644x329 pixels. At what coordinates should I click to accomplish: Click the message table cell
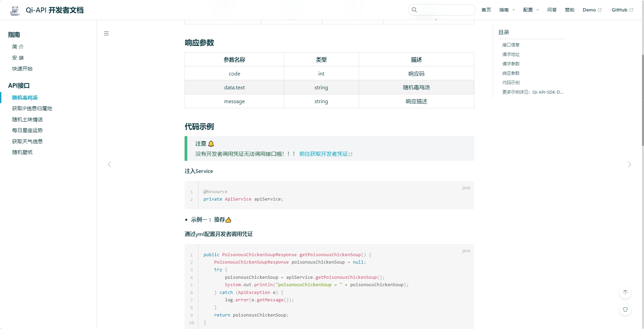(x=234, y=101)
